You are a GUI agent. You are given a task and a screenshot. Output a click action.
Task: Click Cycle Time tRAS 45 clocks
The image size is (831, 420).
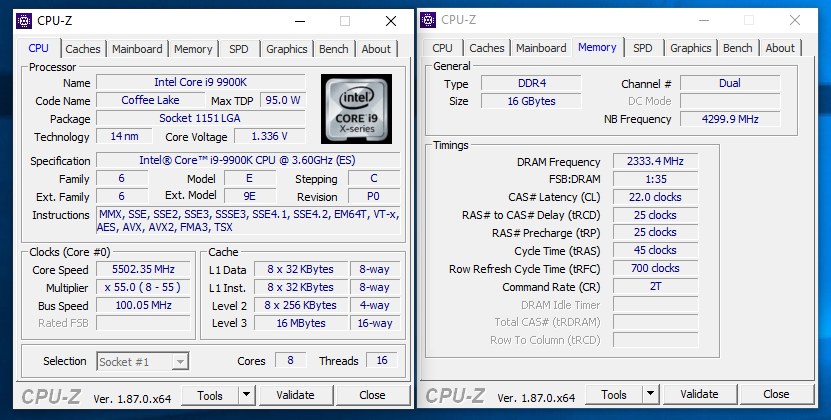655,250
